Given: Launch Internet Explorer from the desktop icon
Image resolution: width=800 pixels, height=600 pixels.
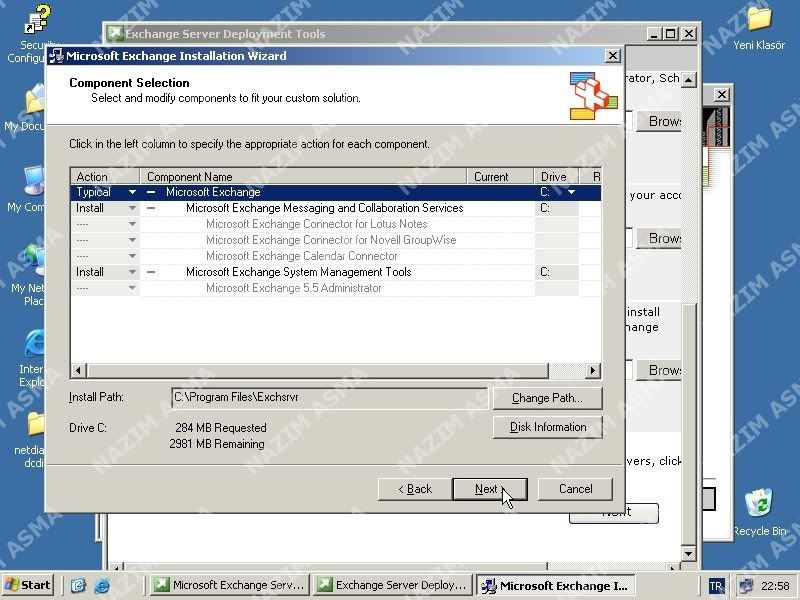Looking at the screenshot, I should [x=32, y=359].
